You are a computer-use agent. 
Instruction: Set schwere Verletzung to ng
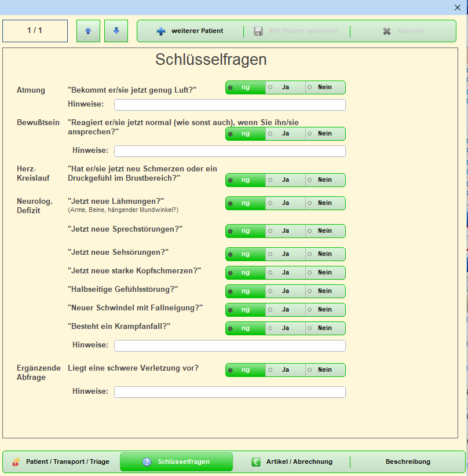[x=245, y=370]
